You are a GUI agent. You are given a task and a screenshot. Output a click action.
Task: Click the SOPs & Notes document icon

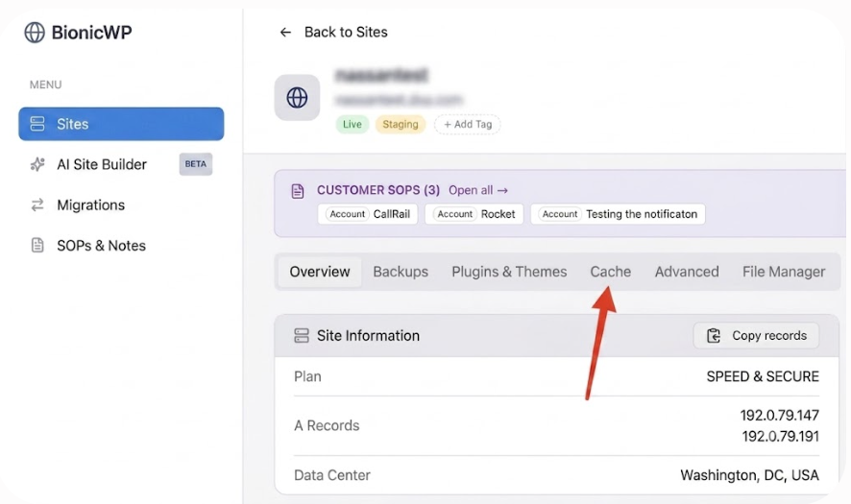(x=37, y=245)
